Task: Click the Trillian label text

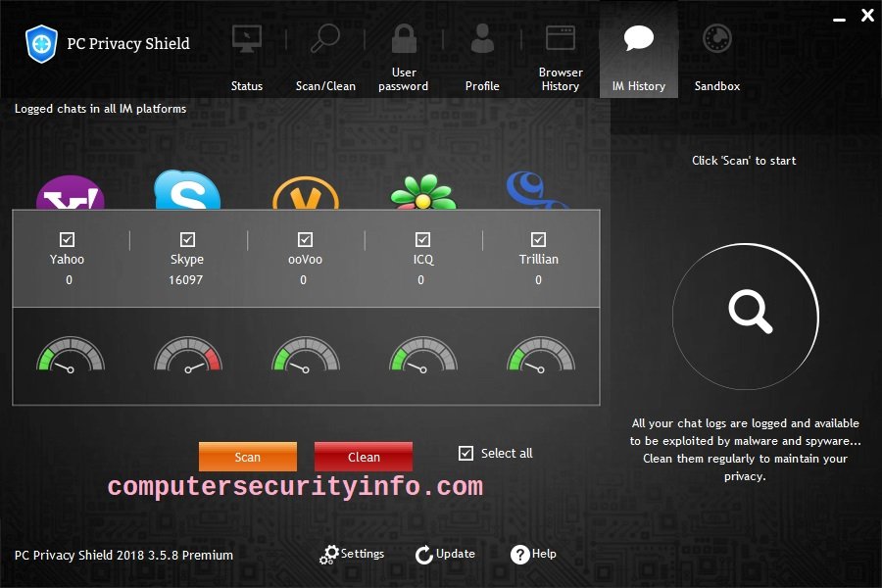Action: pyautogui.click(x=538, y=260)
